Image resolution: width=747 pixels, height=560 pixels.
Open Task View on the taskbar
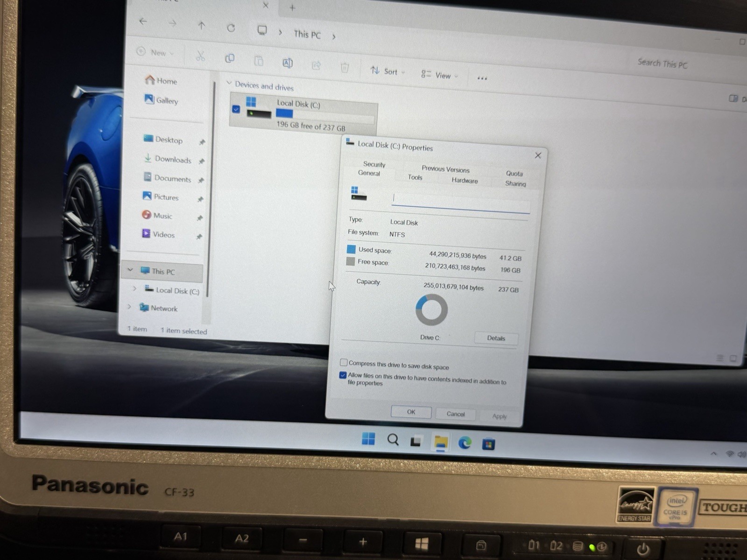coord(416,441)
